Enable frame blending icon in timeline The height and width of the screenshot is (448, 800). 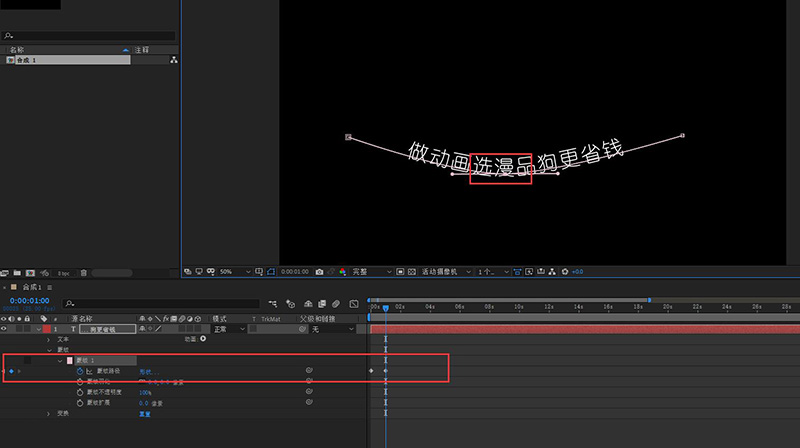(x=322, y=304)
